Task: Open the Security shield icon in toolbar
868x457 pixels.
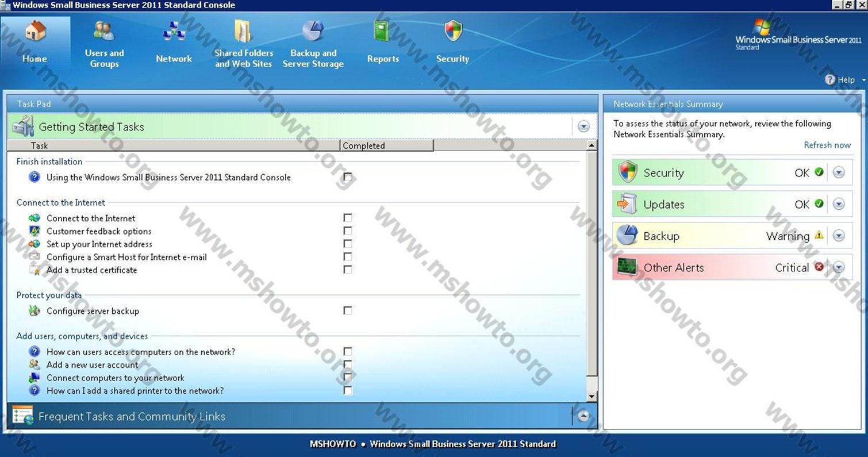Action: point(453,30)
